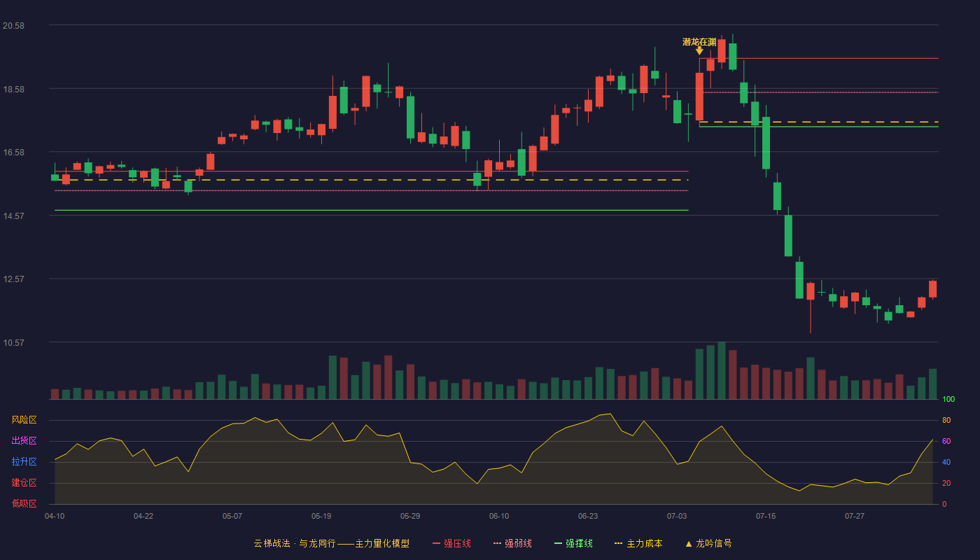Click the tallest volume bar in July
This screenshot has width=980, height=560.
tap(722, 370)
